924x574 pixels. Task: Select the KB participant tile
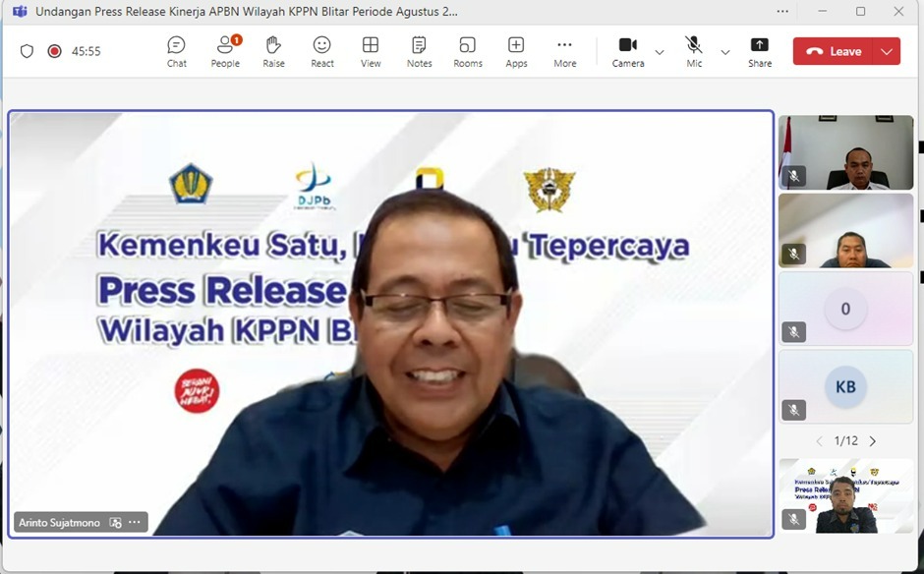(x=845, y=386)
